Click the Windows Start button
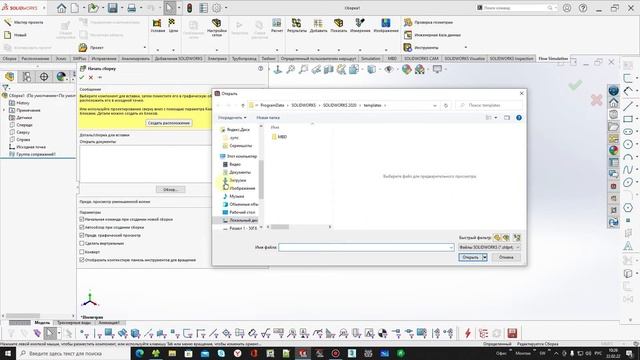 coord(7,353)
